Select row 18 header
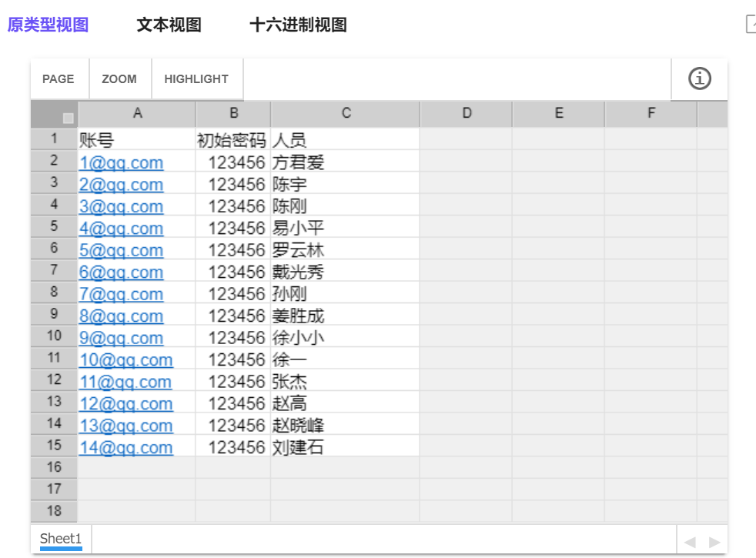Screen dimensions: 756x558 pos(54,511)
